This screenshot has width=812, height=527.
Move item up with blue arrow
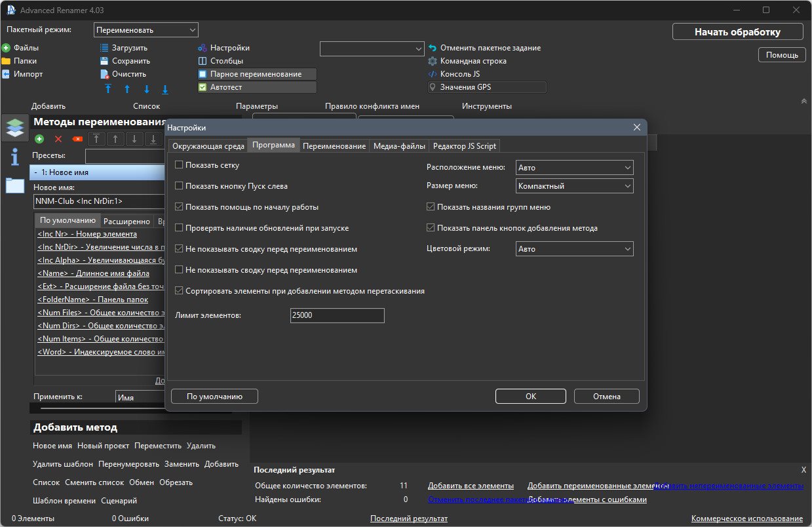[x=127, y=89]
